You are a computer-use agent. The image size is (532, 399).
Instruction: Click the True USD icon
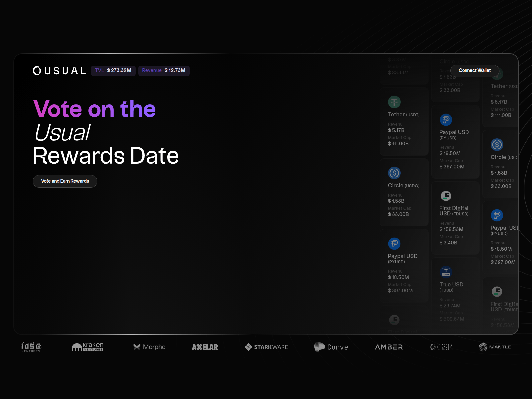point(446,272)
